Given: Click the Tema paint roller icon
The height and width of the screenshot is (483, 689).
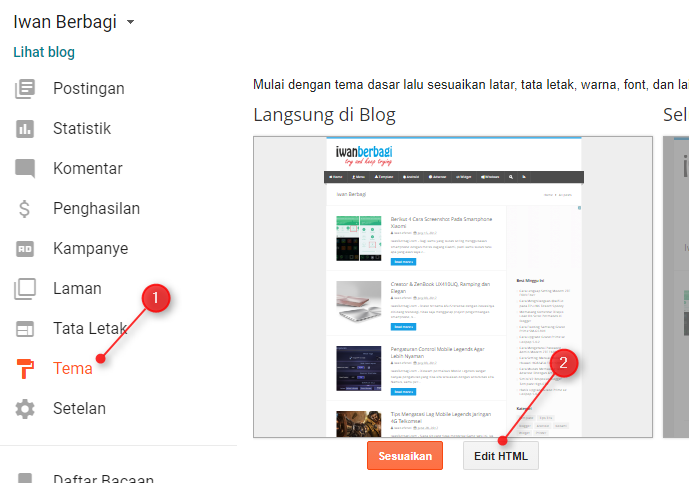Looking at the screenshot, I should 25,369.
